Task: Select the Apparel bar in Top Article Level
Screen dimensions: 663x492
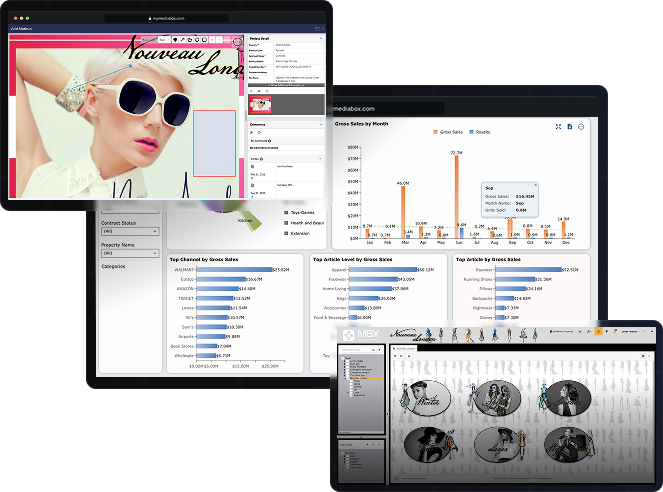Action: tap(383, 269)
